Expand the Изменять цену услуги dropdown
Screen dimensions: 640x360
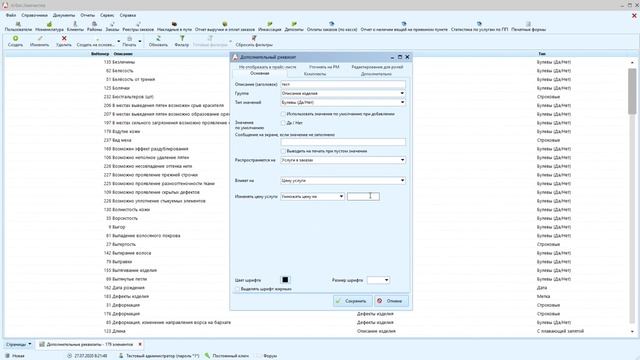(341, 197)
